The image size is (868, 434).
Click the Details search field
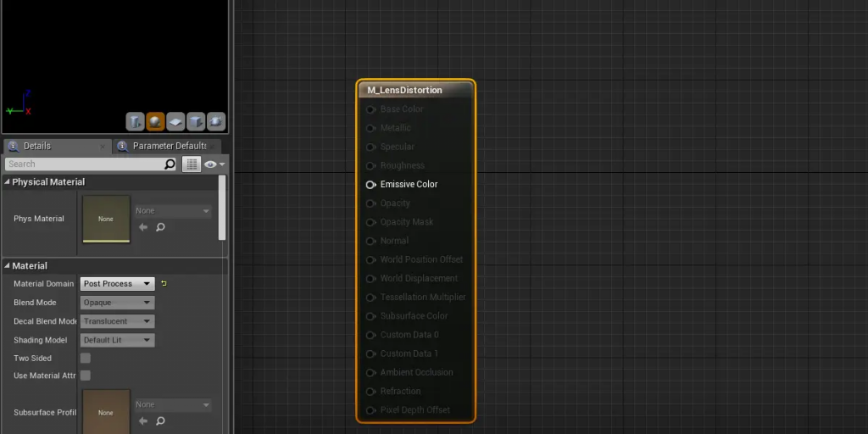(85, 164)
